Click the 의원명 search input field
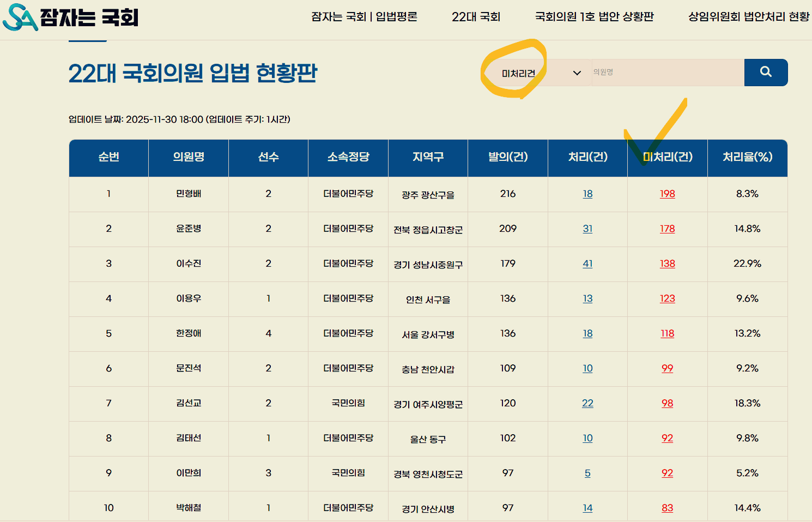Image resolution: width=812 pixels, height=522 pixels. click(668, 72)
